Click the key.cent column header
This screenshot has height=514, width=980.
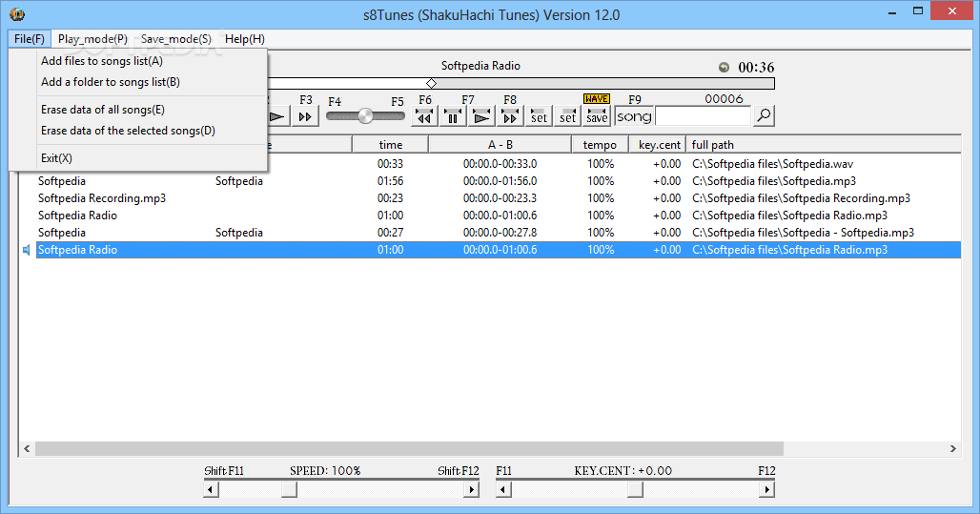[658, 144]
